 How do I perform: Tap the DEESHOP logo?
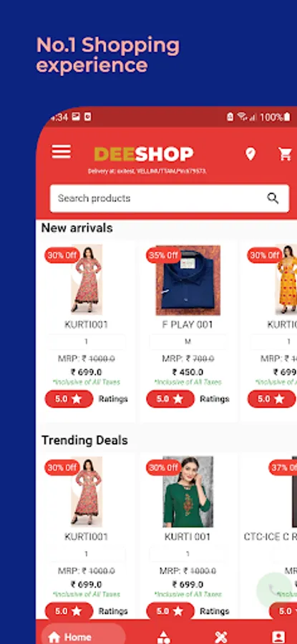[x=144, y=154]
